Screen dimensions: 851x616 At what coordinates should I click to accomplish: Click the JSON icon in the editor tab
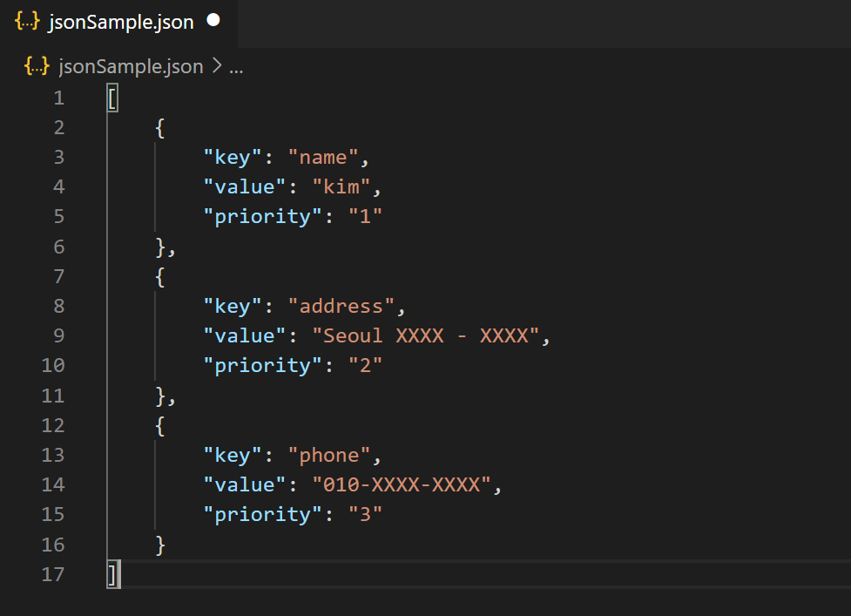pyautogui.click(x=26, y=22)
